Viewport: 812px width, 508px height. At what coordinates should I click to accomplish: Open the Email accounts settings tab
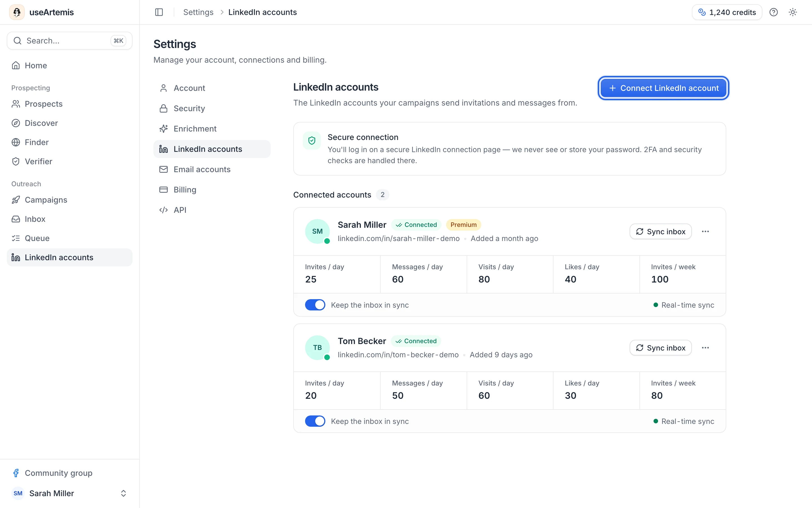pos(212,169)
